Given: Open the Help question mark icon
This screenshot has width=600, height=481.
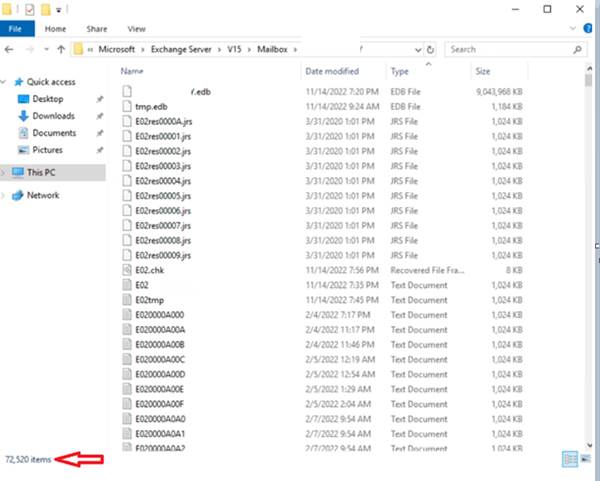Looking at the screenshot, I should [588, 29].
